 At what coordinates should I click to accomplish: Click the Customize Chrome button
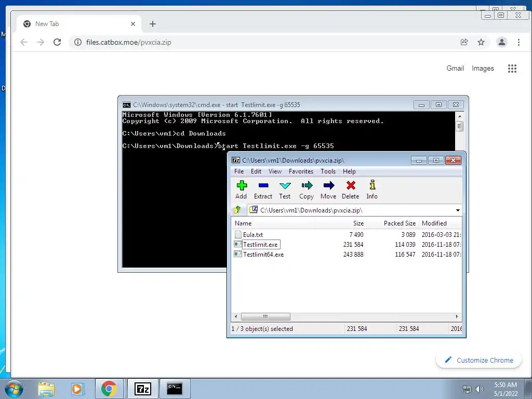pyautogui.click(x=478, y=360)
